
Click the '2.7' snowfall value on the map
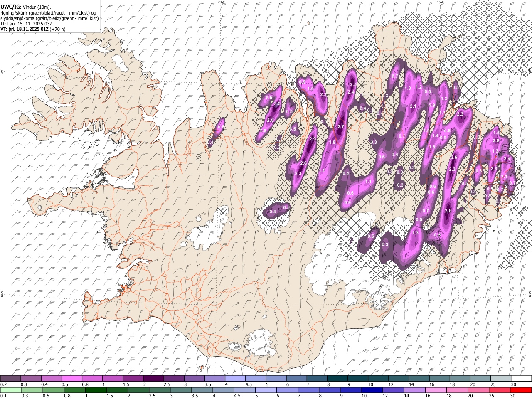(341, 126)
